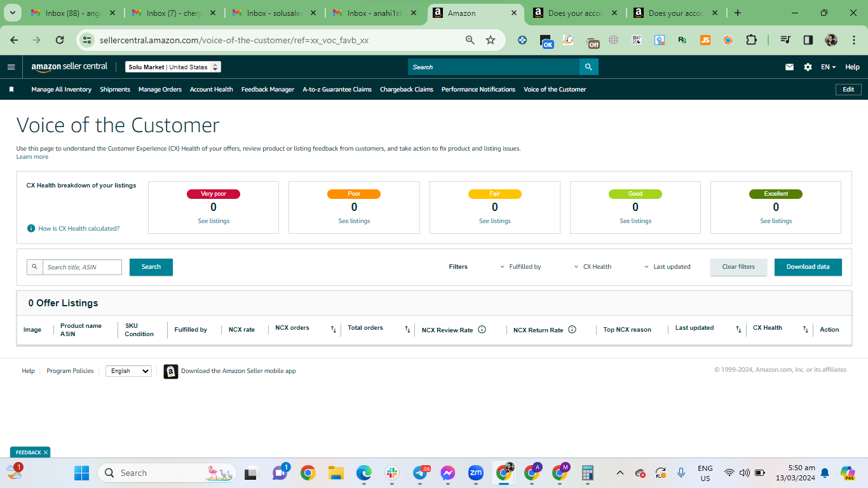
Task: Click the FEEDBACK tab label
Action: coord(29,452)
